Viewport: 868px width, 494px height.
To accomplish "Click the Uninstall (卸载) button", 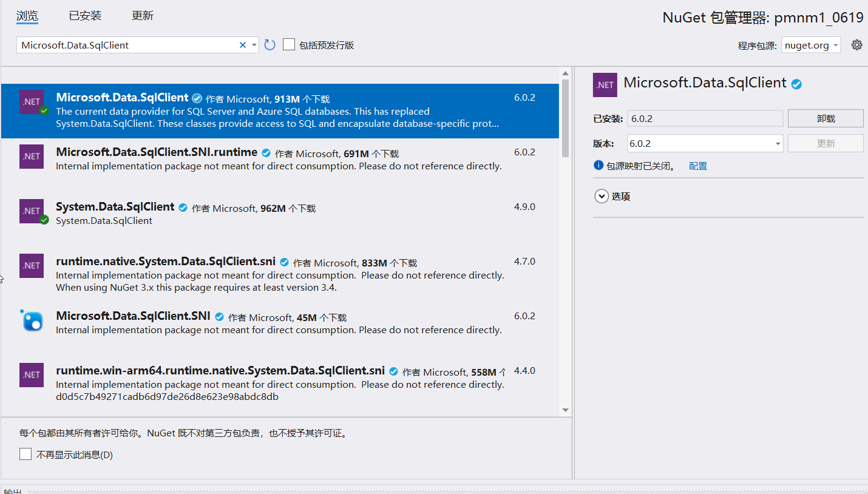I will 826,118.
